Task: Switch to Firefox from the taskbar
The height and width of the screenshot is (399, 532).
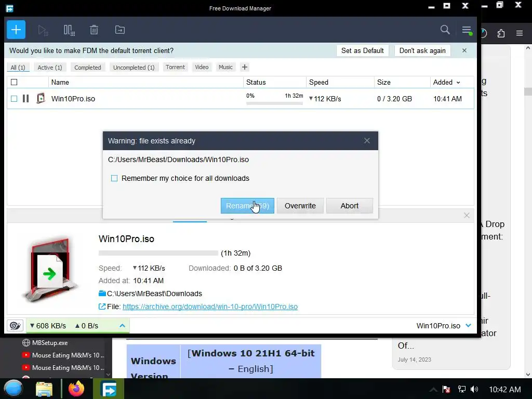Action: [x=76, y=389]
